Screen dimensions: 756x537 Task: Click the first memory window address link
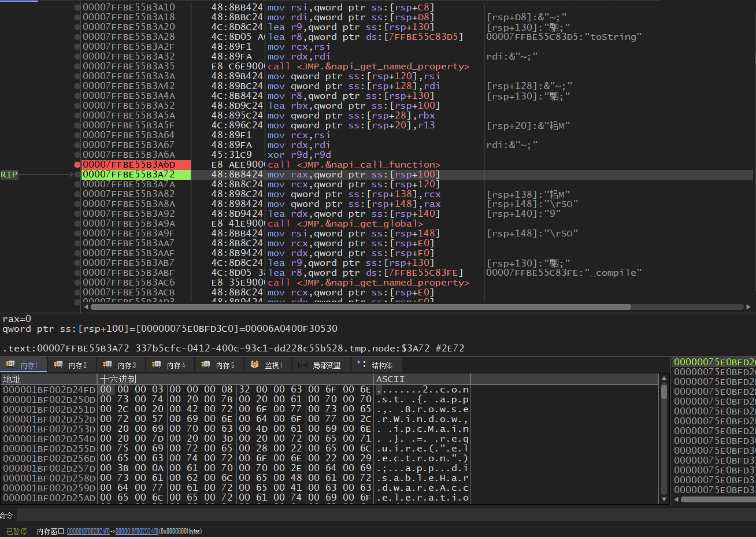(90, 531)
